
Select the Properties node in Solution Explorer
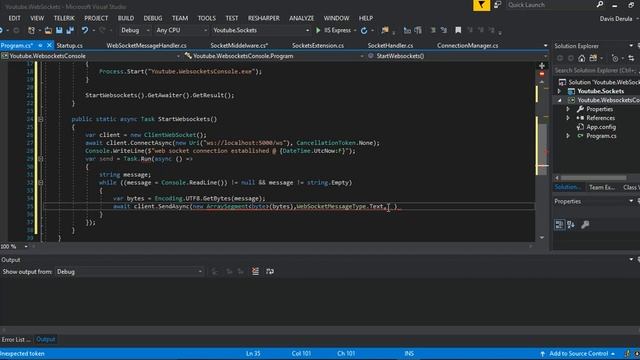[x=599, y=109]
